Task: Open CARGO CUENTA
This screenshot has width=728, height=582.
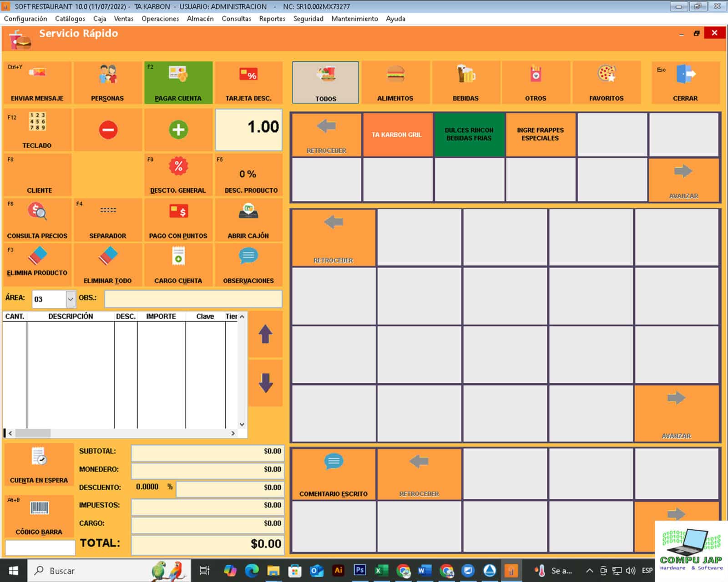Action: point(178,265)
